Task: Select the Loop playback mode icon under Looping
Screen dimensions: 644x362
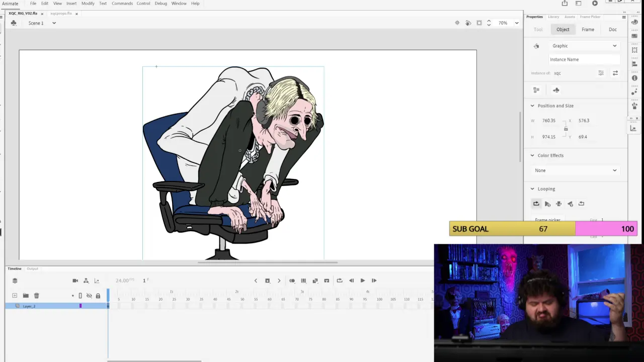Action: pos(536,204)
